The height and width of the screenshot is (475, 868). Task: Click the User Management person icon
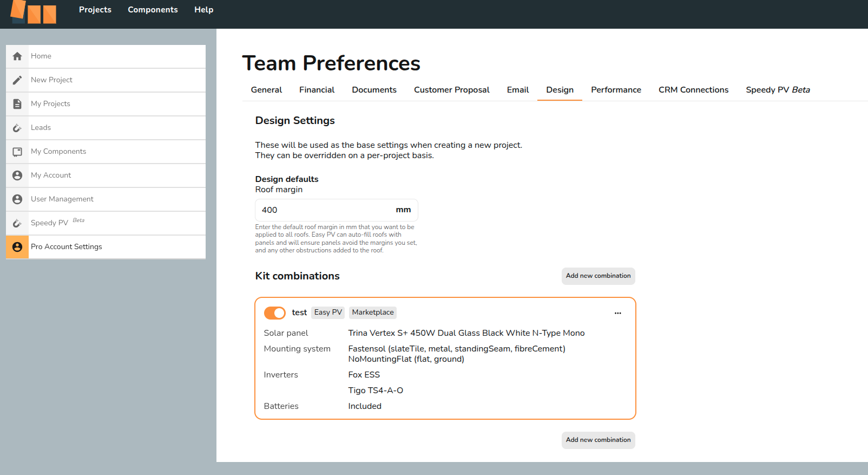coord(17,199)
